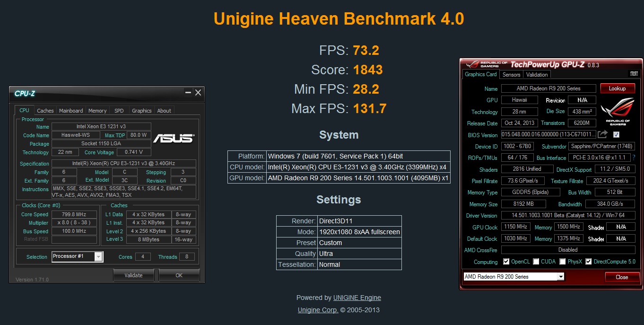Click the GPU Clock value 1150 MHz
Screen dimensions: 644x325
click(515, 227)
